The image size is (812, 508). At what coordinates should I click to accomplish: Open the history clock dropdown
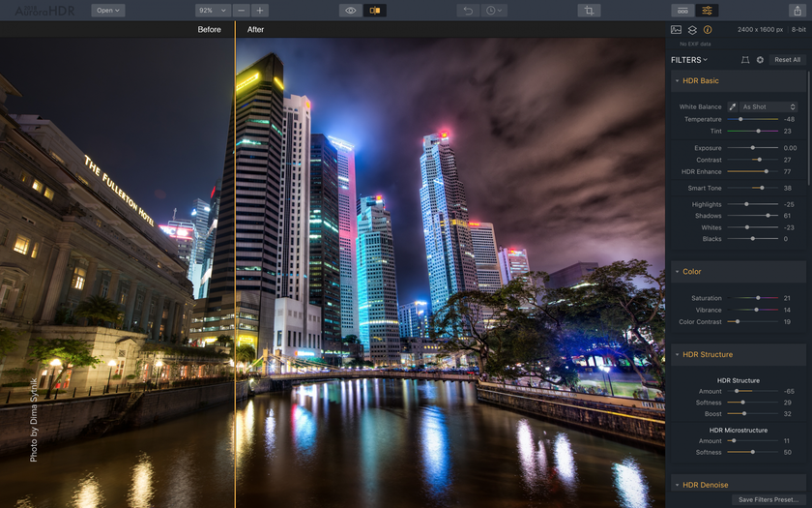coord(494,11)
